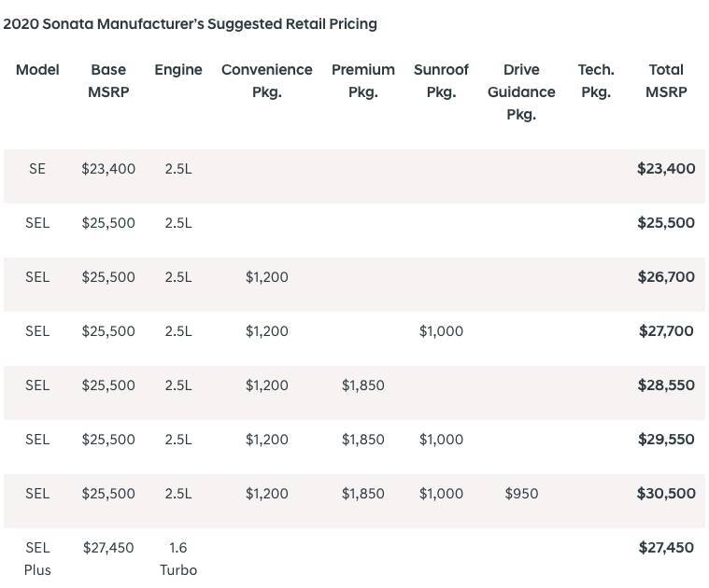Click the 1.6 Turbo engine cell
This screenshot has height=588, width=709.
coord(177,558)
